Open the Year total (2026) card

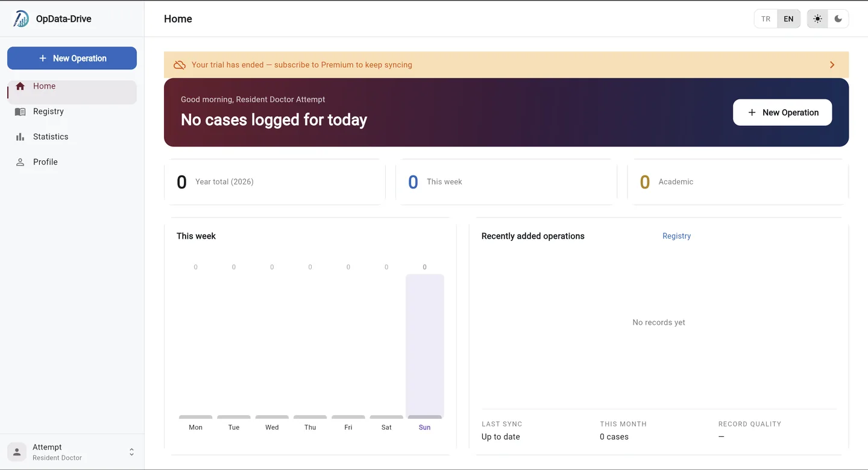coord(275,182)
